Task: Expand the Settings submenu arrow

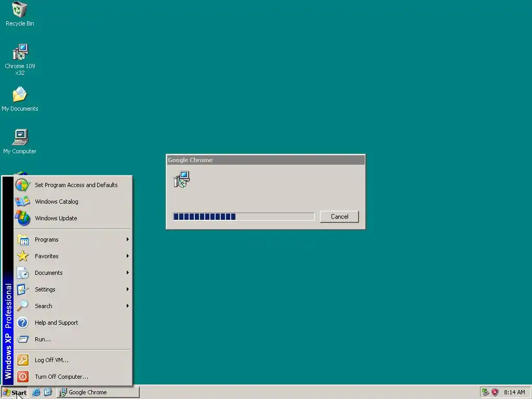Action: tap(128, 289)
